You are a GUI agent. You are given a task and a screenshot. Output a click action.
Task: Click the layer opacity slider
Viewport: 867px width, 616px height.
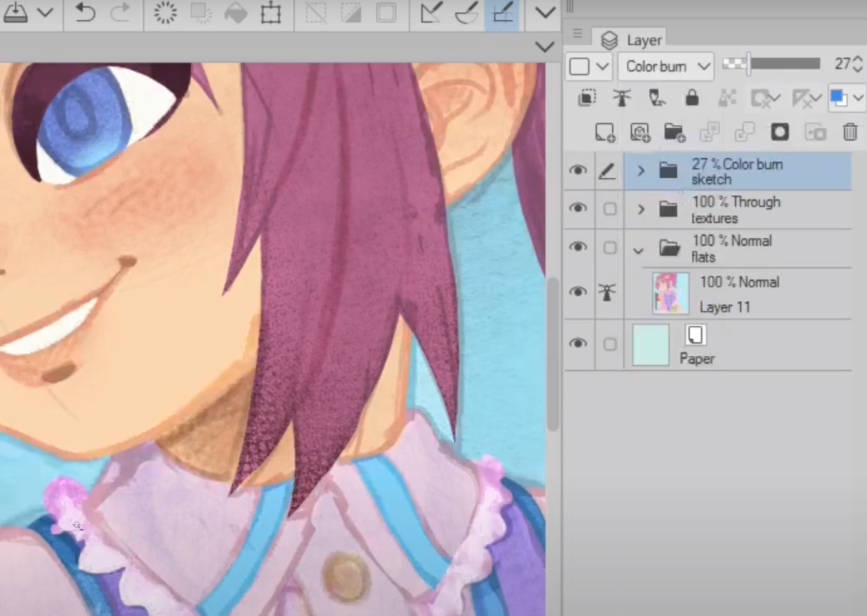click(783, 64)
